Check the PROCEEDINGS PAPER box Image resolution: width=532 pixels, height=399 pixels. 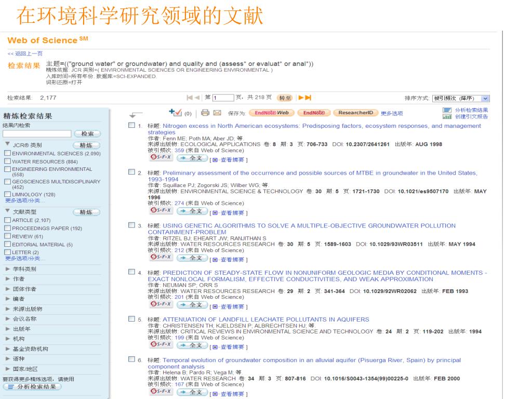point(7,228)
